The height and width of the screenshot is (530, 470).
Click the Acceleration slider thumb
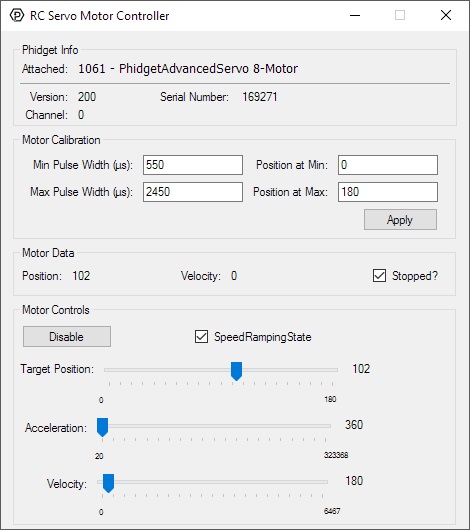[x=102, y=427]
